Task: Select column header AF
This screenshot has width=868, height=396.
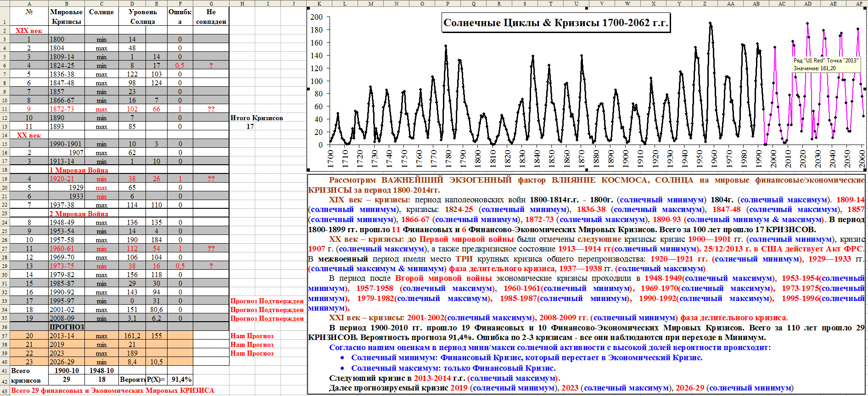Action: coord(859,3)
